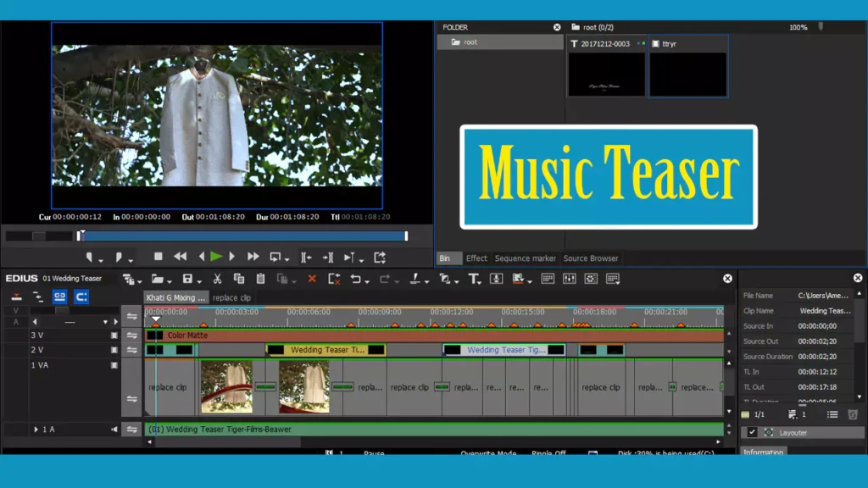This screenshot has width=868, height=488.
Task: Select the root folder in the bin tree
Action: (x=500, y=42)
